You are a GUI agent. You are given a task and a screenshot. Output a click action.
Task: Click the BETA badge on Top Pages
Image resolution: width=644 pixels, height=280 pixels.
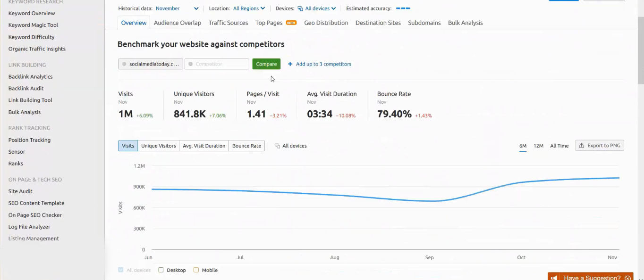(291, 23)
